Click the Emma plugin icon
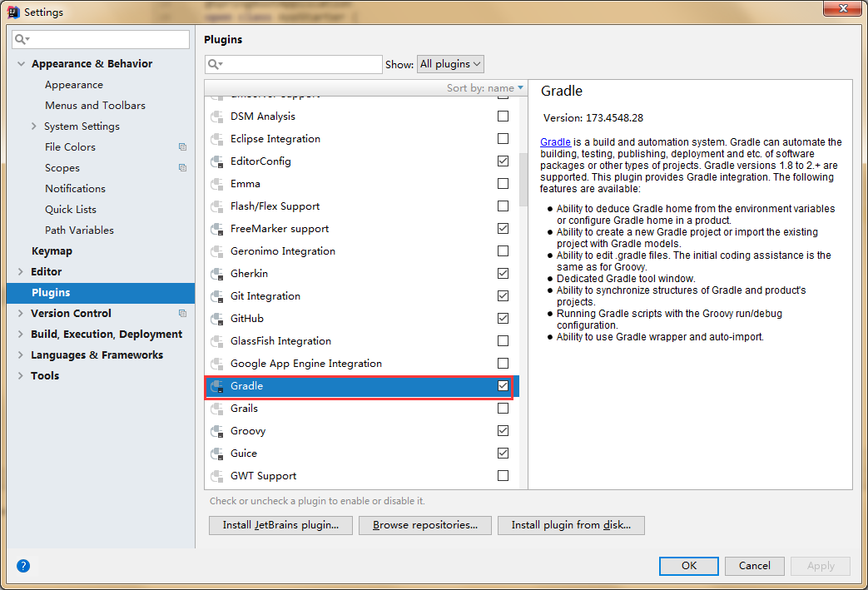 (217, 184)
